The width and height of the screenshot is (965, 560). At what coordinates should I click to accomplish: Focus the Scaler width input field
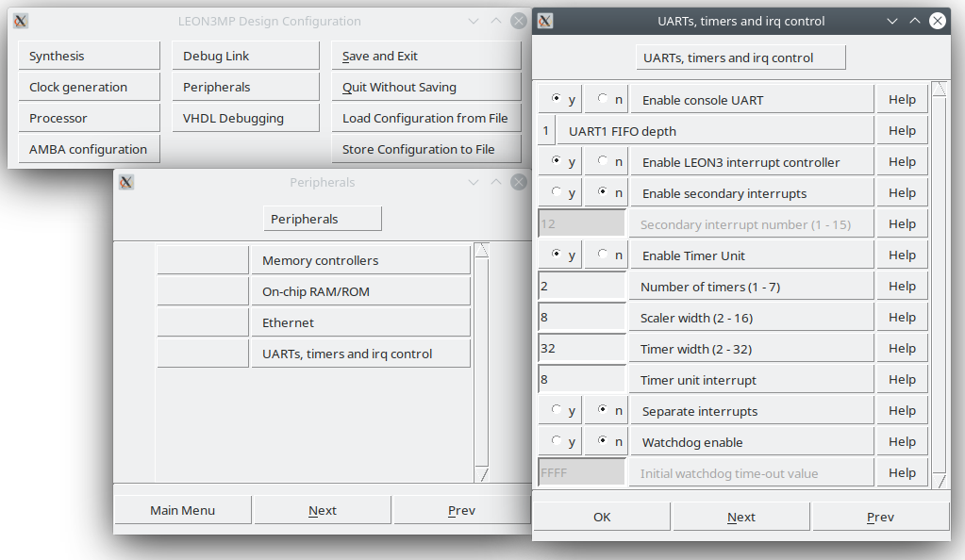pyautogui.click(x=582, y=318)
